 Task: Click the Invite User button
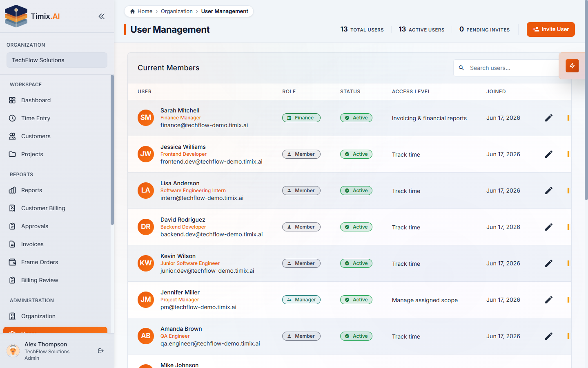pos(551,29)
